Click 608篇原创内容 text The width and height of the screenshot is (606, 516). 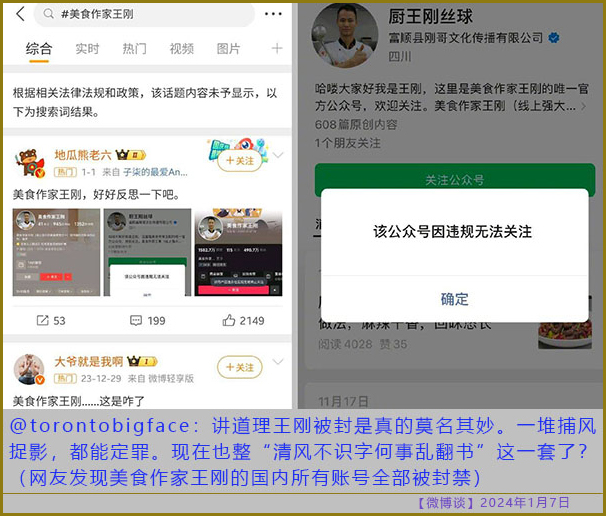pyautogui.click(x=356, y=124)
